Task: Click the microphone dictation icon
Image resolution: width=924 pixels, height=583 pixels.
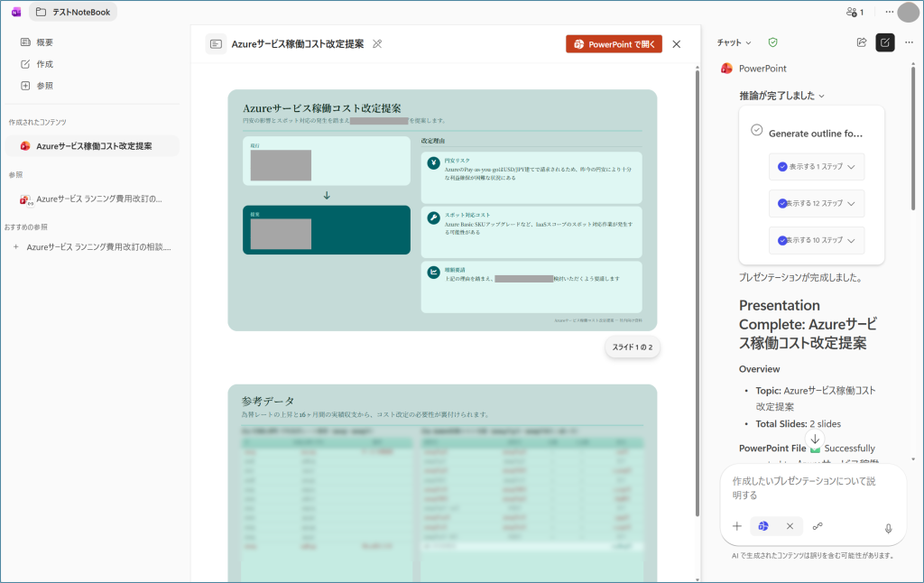Action: pos(889,529)
